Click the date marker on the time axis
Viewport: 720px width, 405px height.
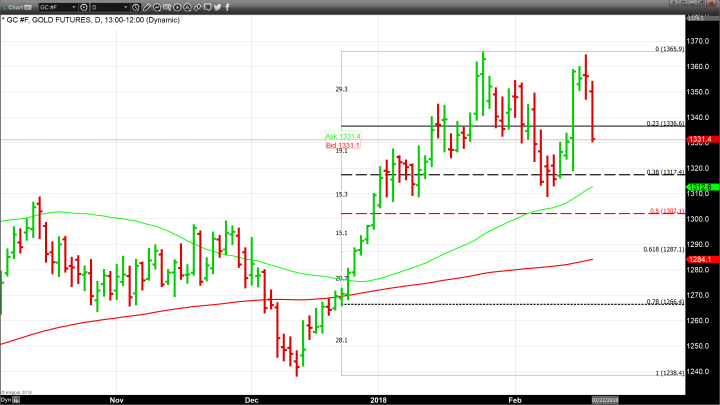click(607, 399)
